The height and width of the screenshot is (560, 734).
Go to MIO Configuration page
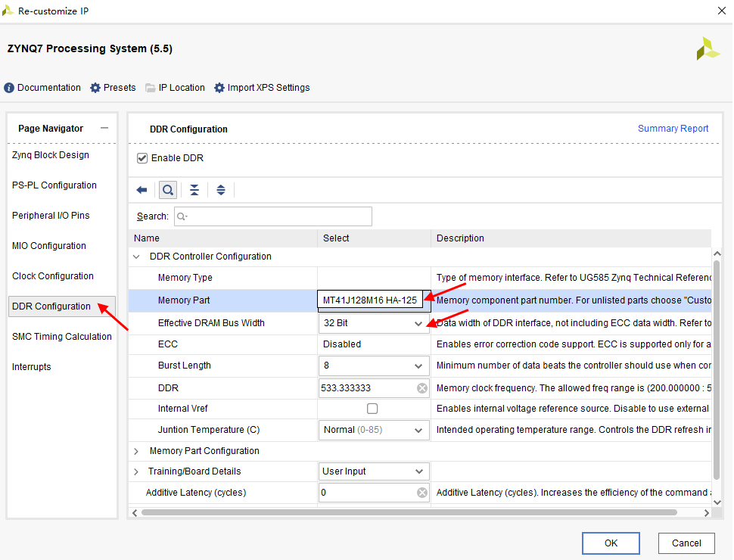49,246
